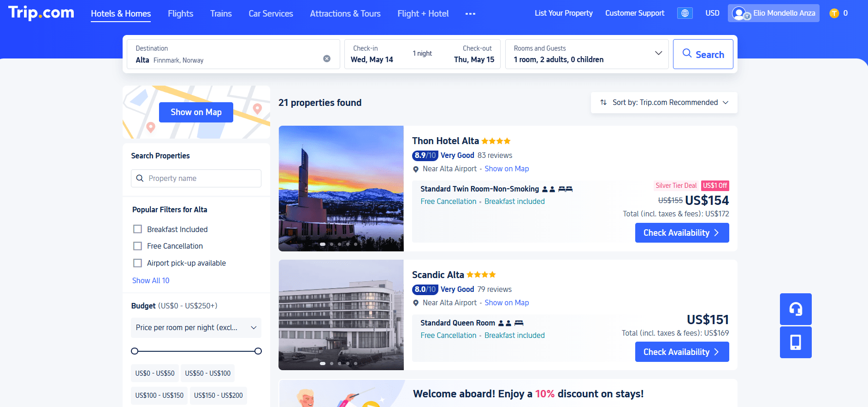Select the US$100 - US$150 budget chip
The width and height of the screenshot is (868, 407).
[159, 395]
